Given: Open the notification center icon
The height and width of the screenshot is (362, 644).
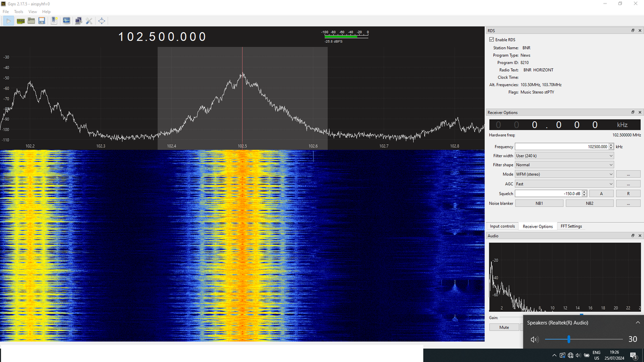Looking at the screenshot, I should coord(633,355).
